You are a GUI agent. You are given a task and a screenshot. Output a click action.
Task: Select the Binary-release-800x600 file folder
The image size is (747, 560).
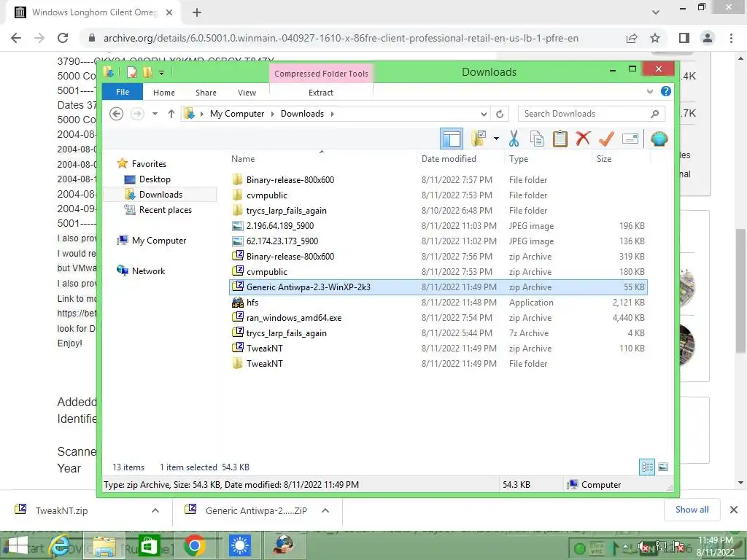click(438, 180)
